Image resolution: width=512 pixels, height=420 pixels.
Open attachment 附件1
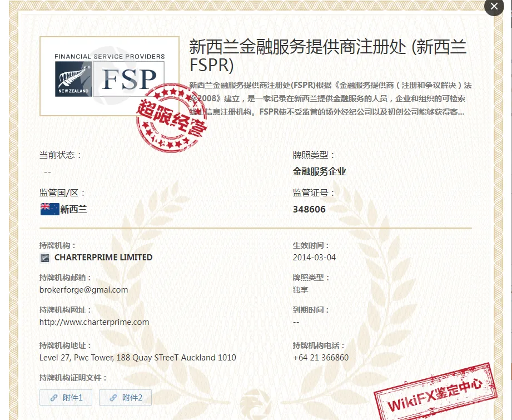click(66, 397)
